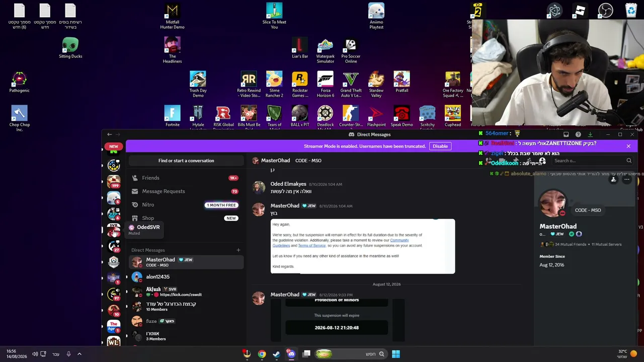
Task: Select The Headliners desktop icon
Action: coord(172,51)
